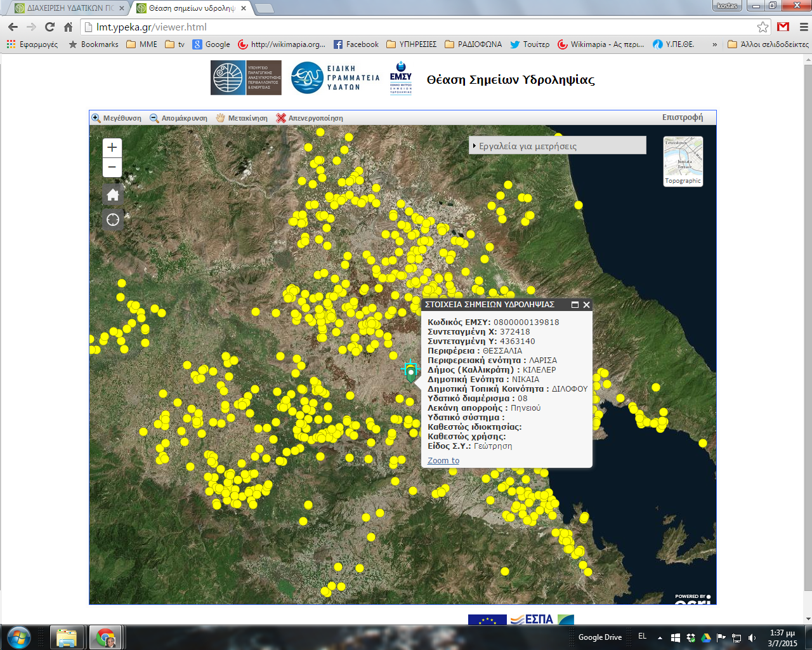Viewport: 812px width, 650px height.
Task: Open the ΥΠΗΡΕΣΙΕΣ bookmarks folder
Action: click(411, 44)
